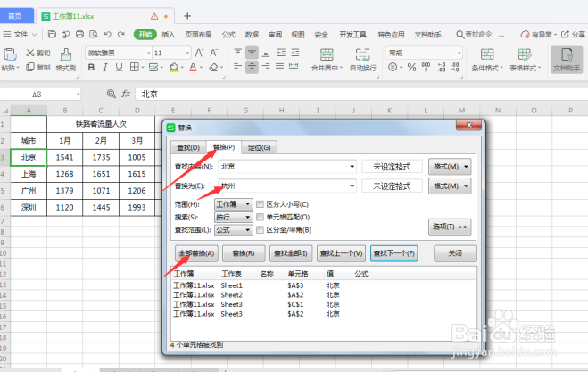The image size is (588, 372).
Task: Toggle Bold formatting
Action: pos(91,68)
